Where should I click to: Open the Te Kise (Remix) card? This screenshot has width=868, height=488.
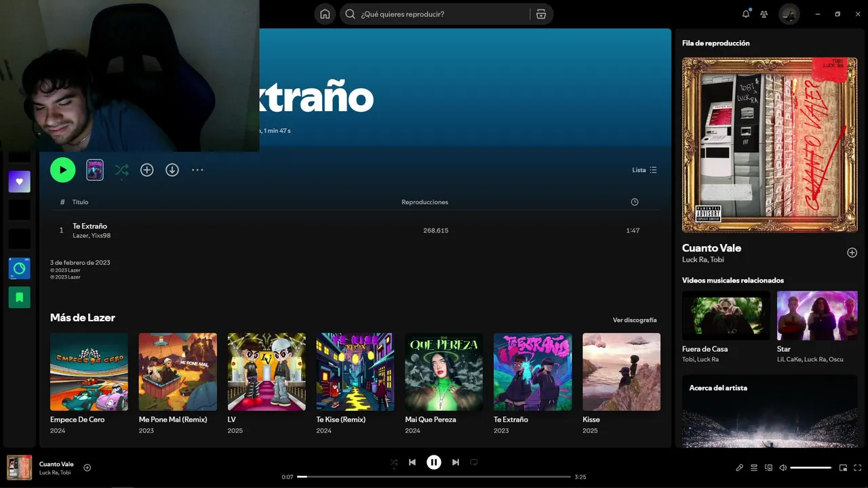(355, 384)
